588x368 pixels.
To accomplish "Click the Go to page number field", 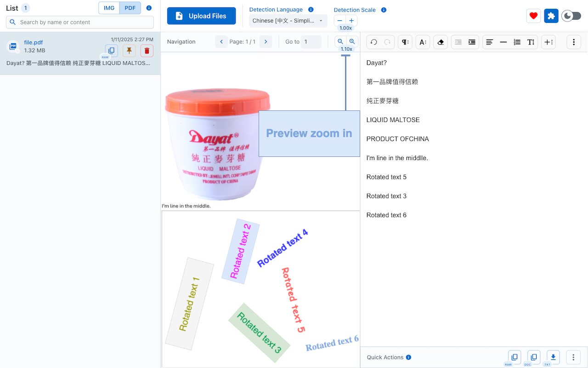I will 311,42.
